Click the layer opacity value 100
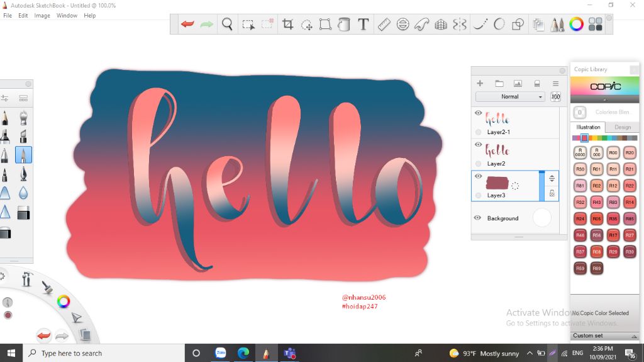This screenshot has width=644, height=362. pyautogui.click(x=555, y=97)
